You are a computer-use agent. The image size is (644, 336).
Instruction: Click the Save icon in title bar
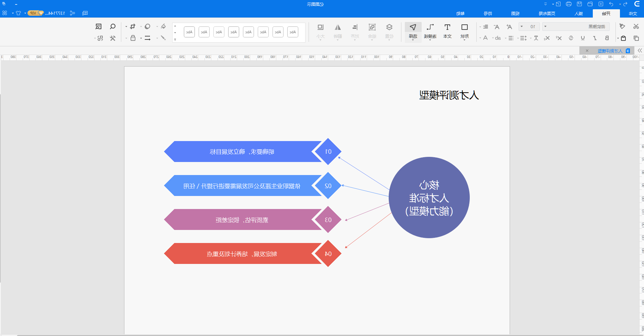pyautogui.click(x=579, y=4)
